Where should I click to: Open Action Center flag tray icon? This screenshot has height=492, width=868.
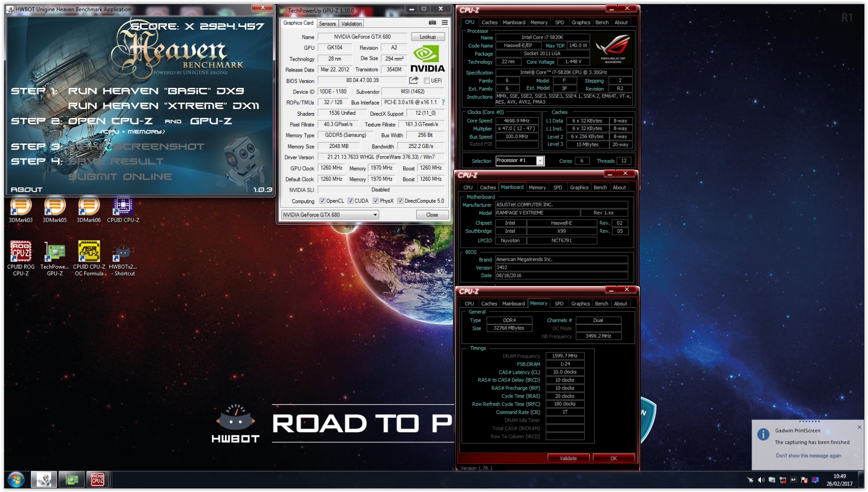point(804,480)
